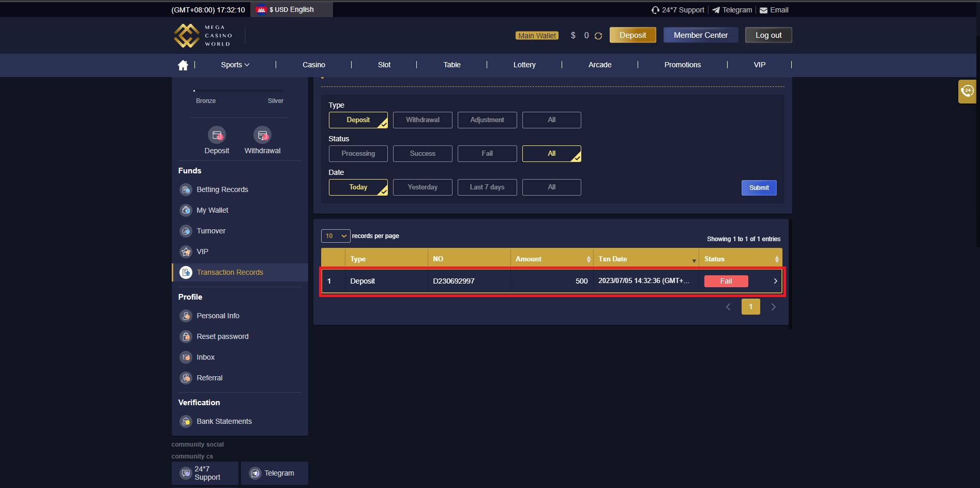This screenshot has width=980, height=488.
Task: Open the Slot menu
Action: click(384, 65)
